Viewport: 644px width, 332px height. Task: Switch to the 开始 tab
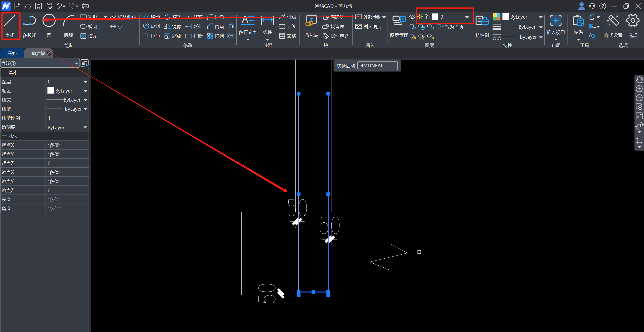point(12,53)
